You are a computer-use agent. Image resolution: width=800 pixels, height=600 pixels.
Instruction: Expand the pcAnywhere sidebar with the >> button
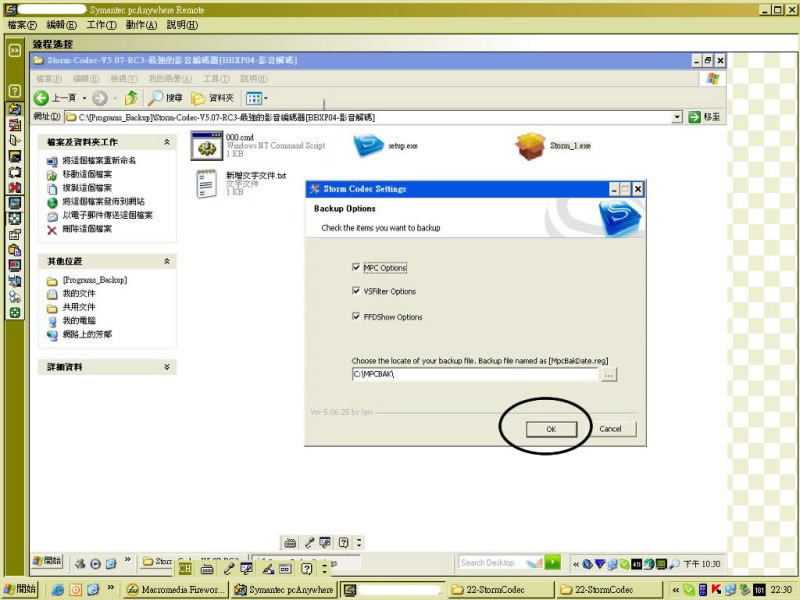click(14, 50)
